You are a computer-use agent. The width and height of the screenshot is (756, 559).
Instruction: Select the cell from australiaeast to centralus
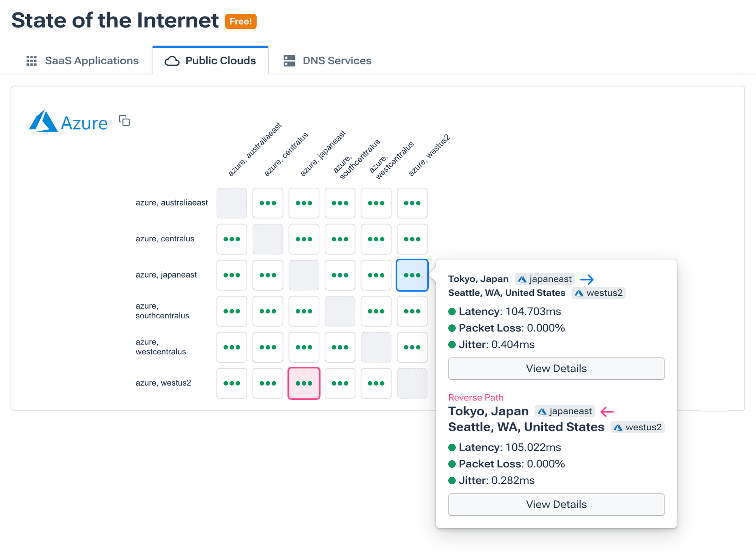point(268,203)
